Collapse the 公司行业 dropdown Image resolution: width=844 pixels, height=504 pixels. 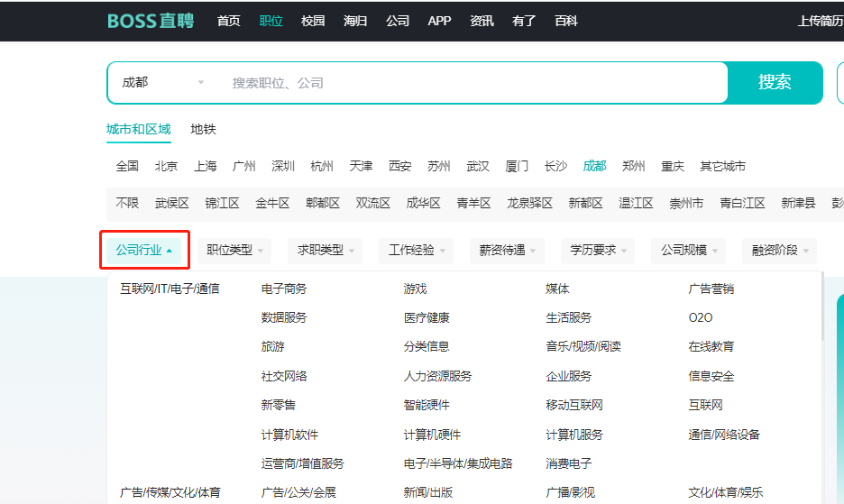(x=144, y=251)
